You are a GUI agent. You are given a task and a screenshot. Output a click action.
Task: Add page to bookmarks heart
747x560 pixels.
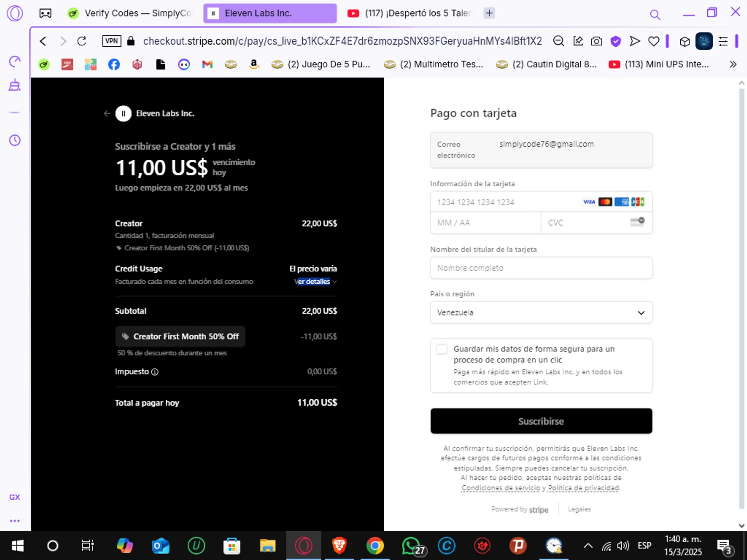click(x=653, y=41)
